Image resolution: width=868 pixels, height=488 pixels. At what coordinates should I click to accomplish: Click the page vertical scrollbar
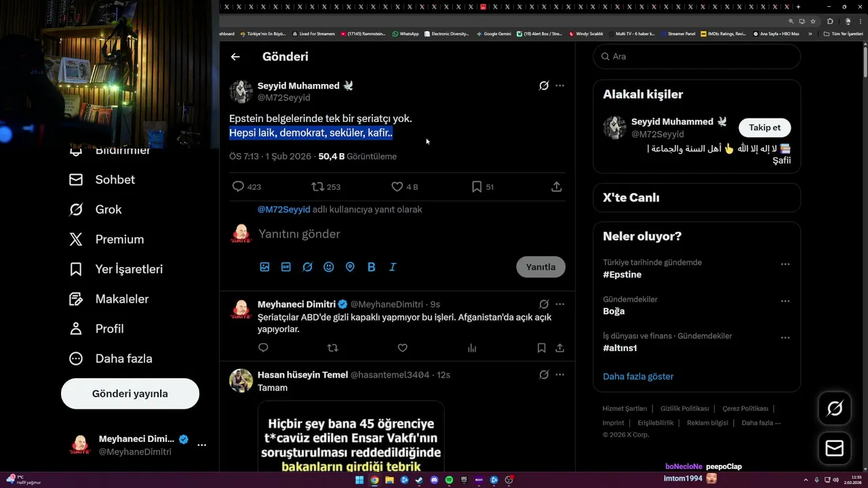(865, 61)
